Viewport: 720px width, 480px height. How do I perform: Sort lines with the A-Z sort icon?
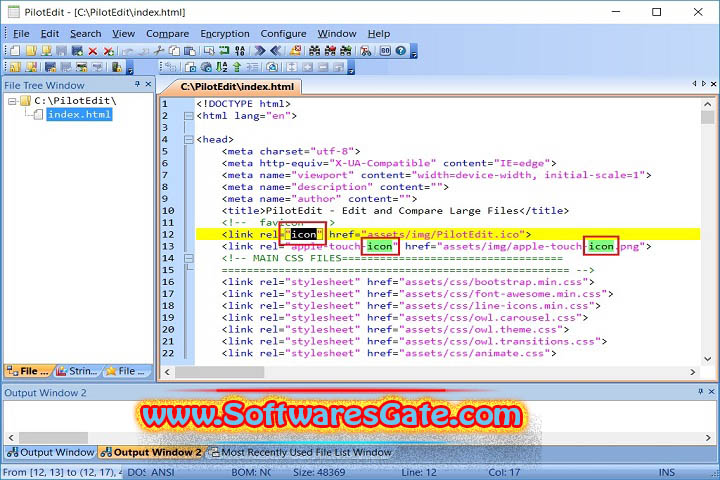coord(221,67)
